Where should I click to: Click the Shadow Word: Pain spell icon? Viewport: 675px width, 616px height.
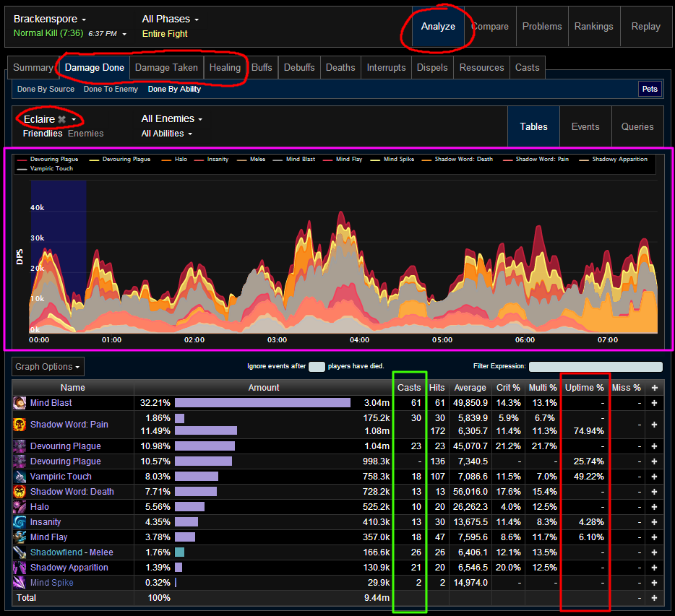(20, 425)
